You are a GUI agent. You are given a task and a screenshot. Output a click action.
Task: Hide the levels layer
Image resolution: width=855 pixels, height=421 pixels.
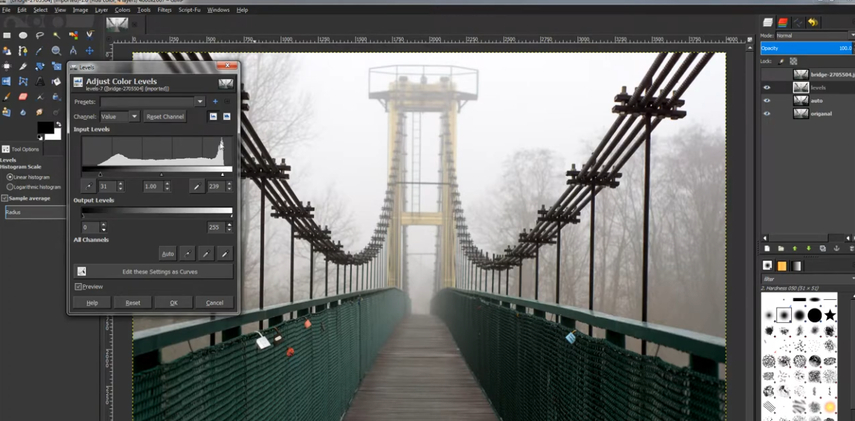click(x=767, y=88)
